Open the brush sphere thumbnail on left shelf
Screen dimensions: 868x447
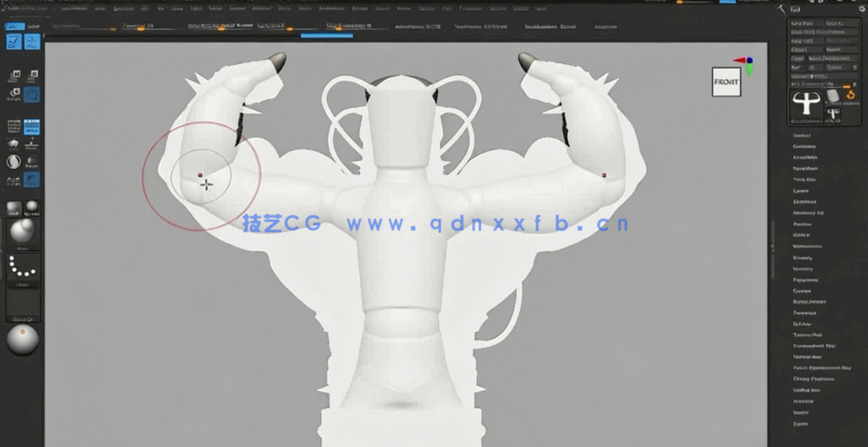pyautogui.click(x=23, y=231)
